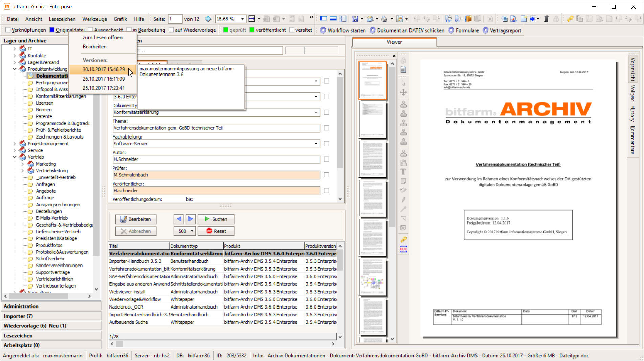Select the move (four arrows) tool in the viewer

(x=403, y=92)
